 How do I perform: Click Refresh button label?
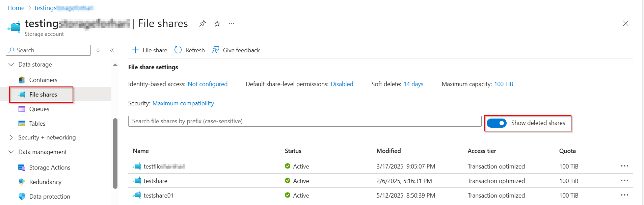point(195,50)
